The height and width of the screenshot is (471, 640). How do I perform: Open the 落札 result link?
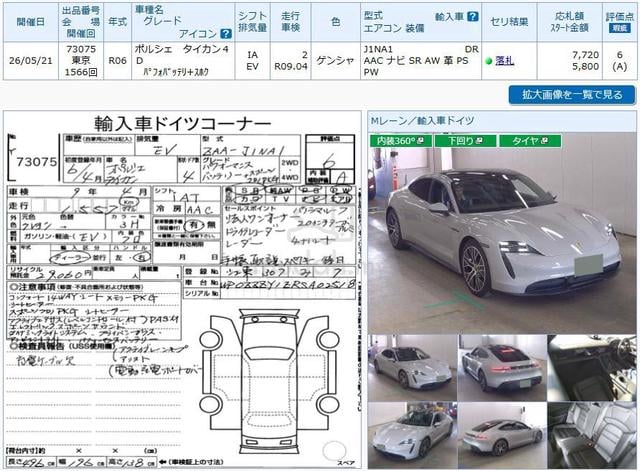[504, 61]
